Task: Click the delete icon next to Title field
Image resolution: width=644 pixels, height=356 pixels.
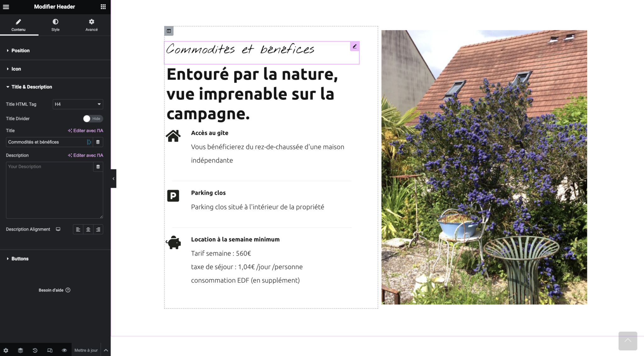Action: coord(98,142)
